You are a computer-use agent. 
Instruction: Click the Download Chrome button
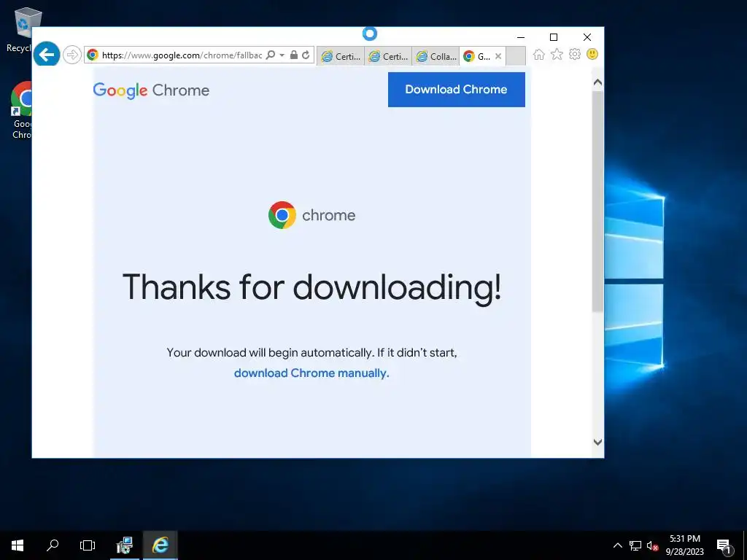[x=457, y=90]
